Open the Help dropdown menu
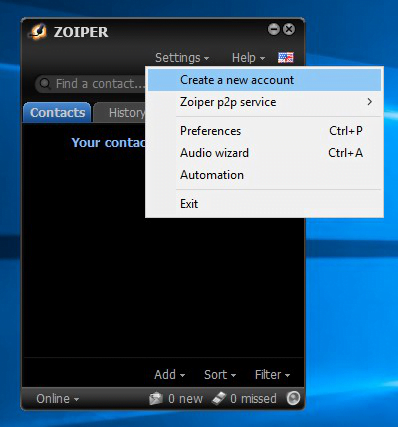Screen dimensions: 398x427 pos(248,58)
